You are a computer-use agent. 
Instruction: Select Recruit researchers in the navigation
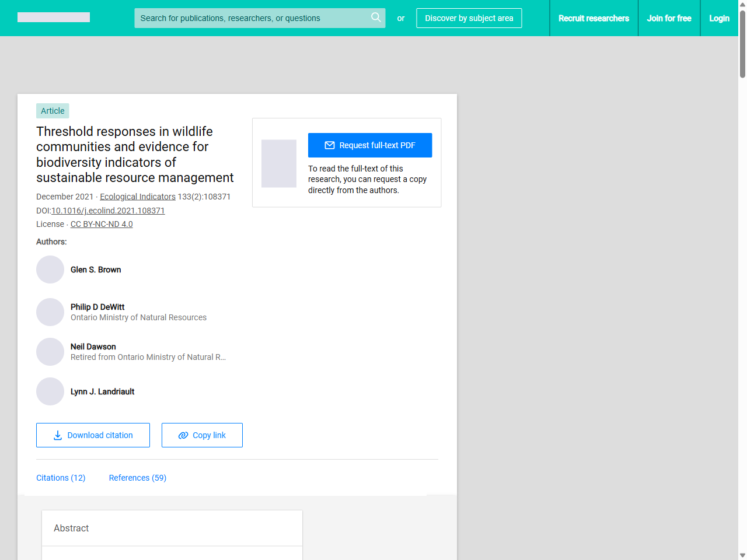[x=594, y=18]
